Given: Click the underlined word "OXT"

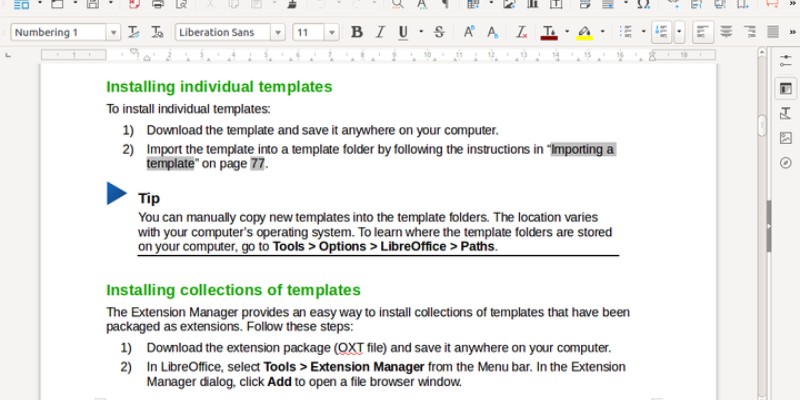Looking at the screenshot, I should point(349,348).
